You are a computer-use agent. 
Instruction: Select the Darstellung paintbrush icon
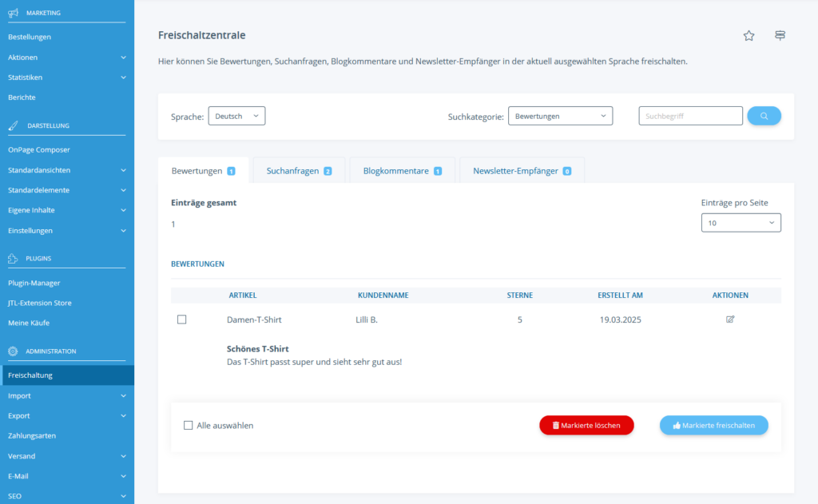click(13, 125)
